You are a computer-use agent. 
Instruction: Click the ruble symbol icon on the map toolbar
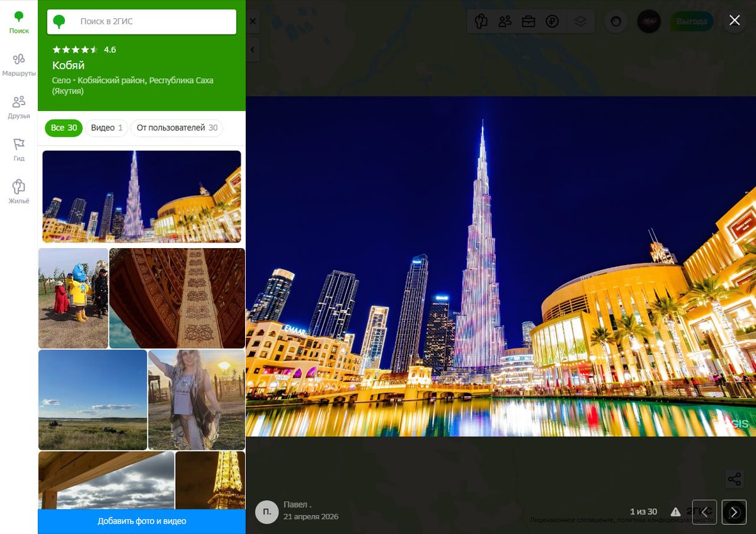553,21
